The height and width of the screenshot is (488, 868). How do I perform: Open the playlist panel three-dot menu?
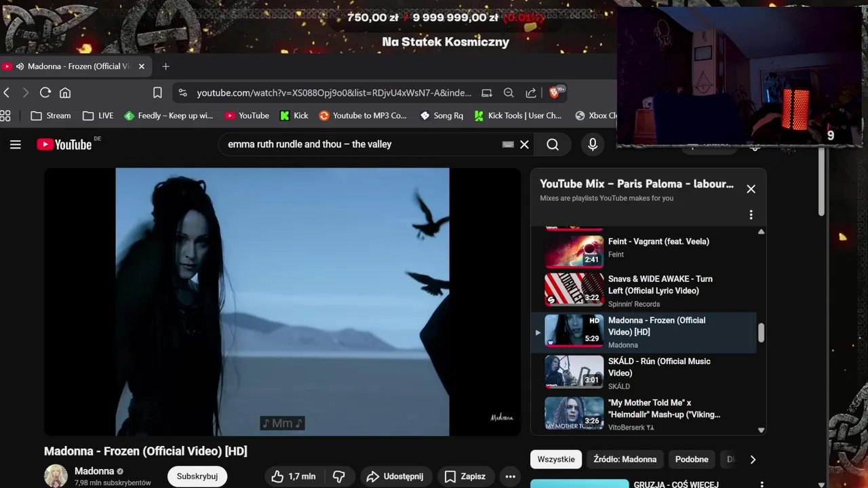751,215
